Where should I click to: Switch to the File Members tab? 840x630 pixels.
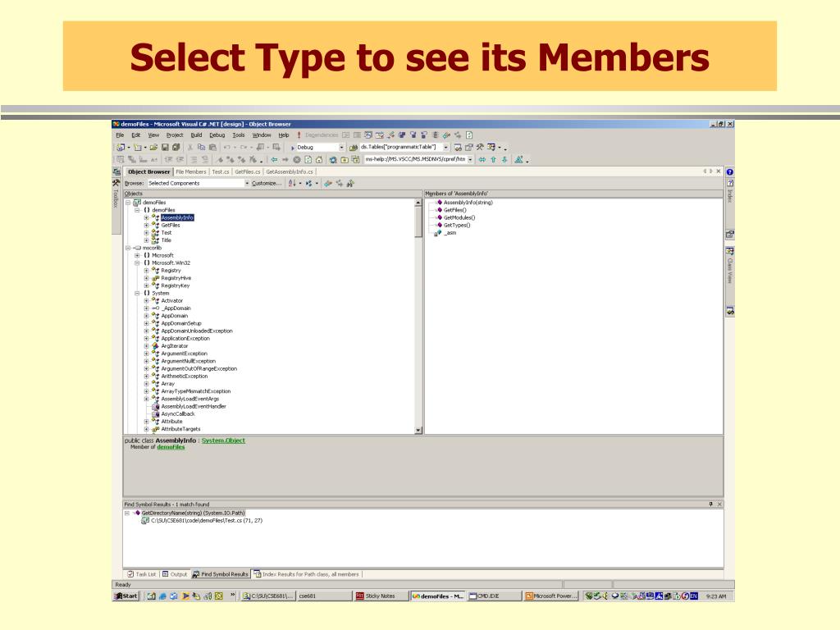click(190, 172)
